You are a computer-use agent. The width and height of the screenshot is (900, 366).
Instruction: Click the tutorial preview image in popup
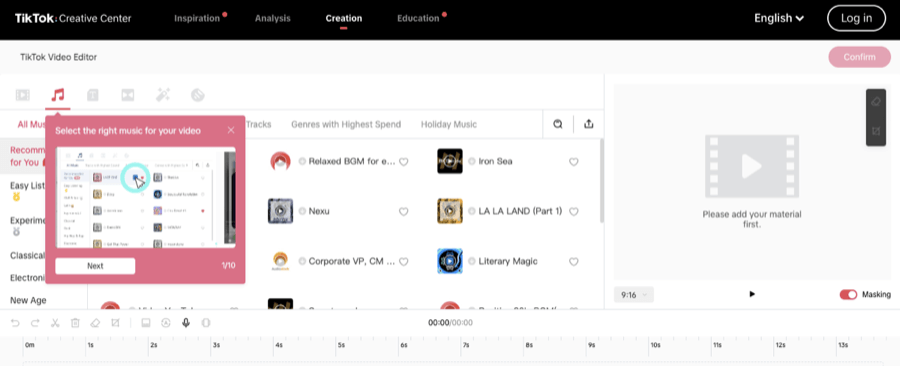[145, 197]
